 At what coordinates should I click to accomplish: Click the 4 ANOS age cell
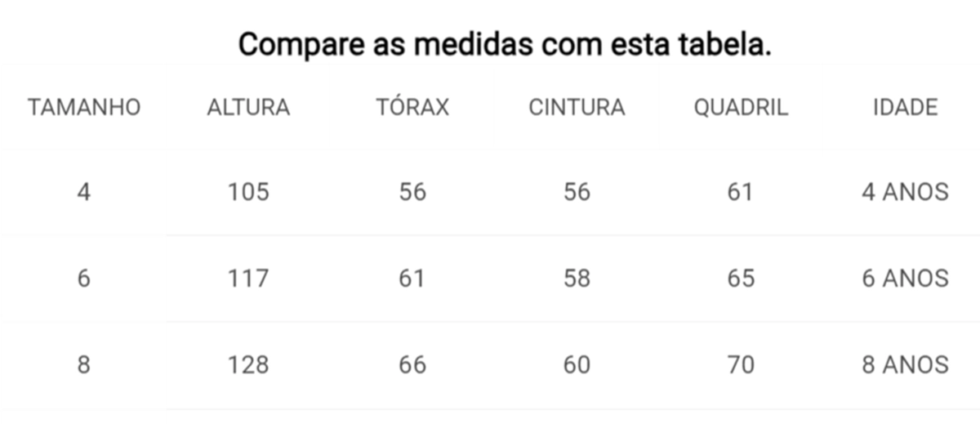coord(905,192)
